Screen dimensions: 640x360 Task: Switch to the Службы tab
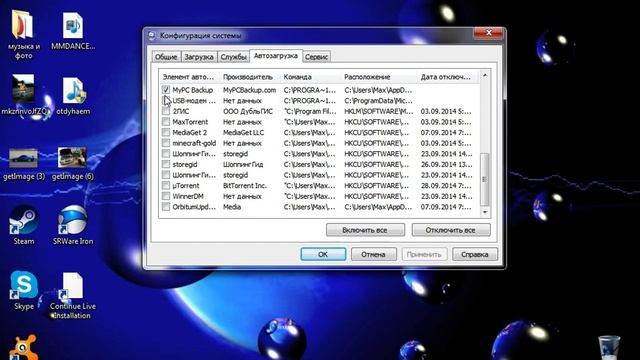pos(233,57)
